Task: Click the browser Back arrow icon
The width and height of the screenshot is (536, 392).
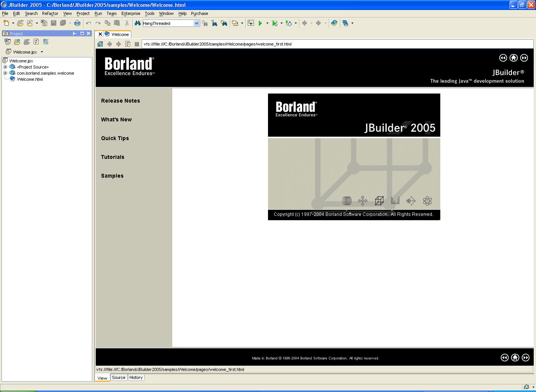Action: pyautogui.click(x=109, y=44)
